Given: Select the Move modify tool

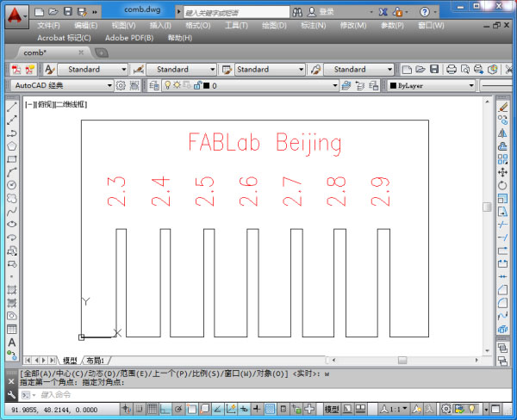Looking at the screenshot, I should click(502, 172).
